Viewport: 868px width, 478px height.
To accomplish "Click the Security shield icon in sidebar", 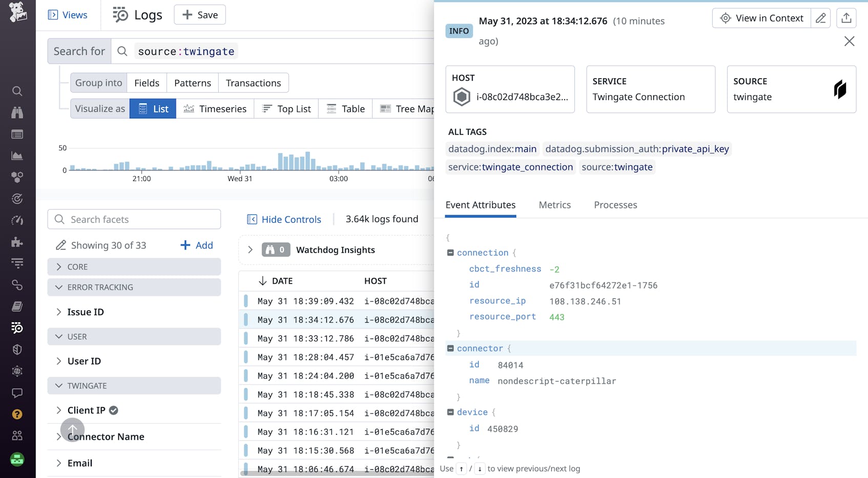I will pyautogui.click(x=17, y=349).
